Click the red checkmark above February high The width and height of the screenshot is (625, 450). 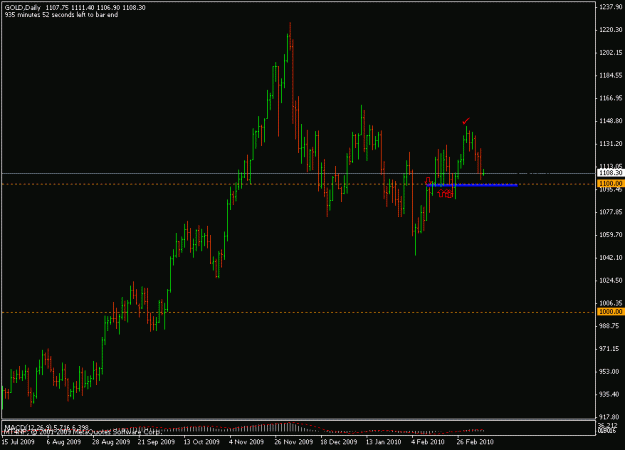[x=466, y=121]
